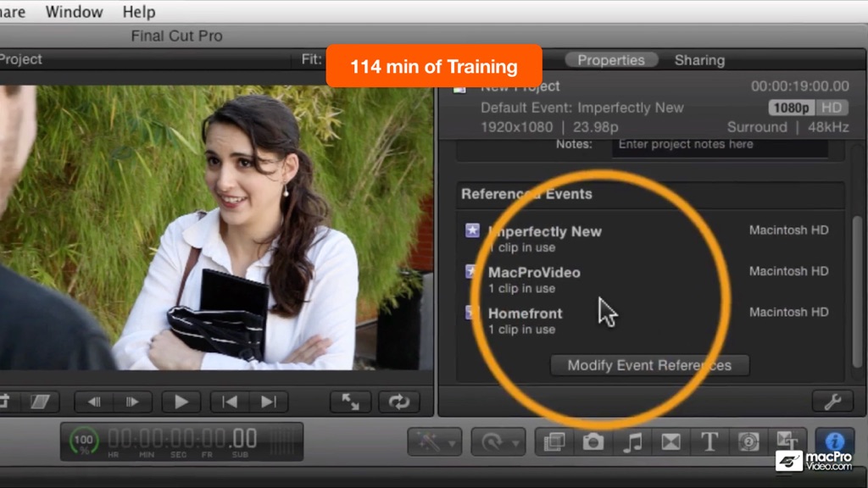Open the wrench project properties button

tap(832, 401)
